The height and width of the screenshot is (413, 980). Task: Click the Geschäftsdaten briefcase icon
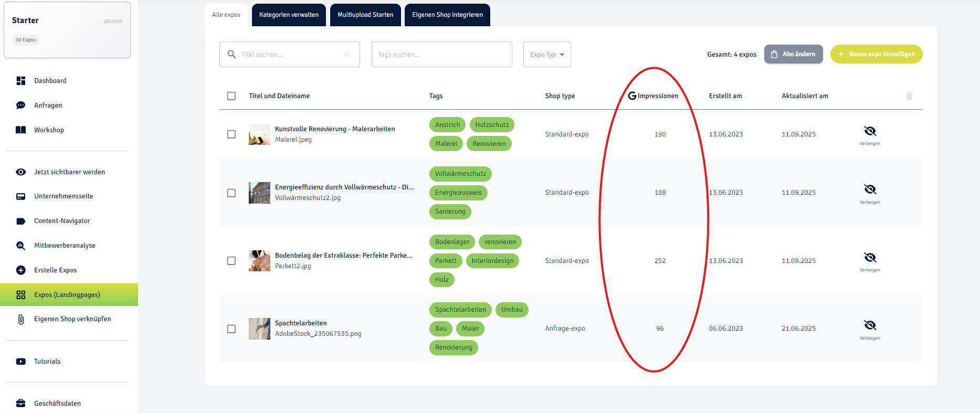[21, 404]
